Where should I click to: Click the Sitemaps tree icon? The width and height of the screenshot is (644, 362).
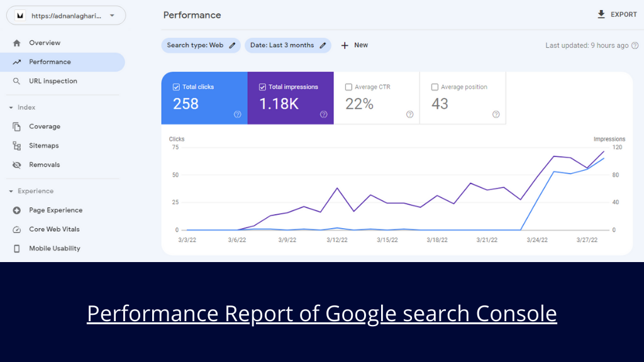tap(16, 146)
